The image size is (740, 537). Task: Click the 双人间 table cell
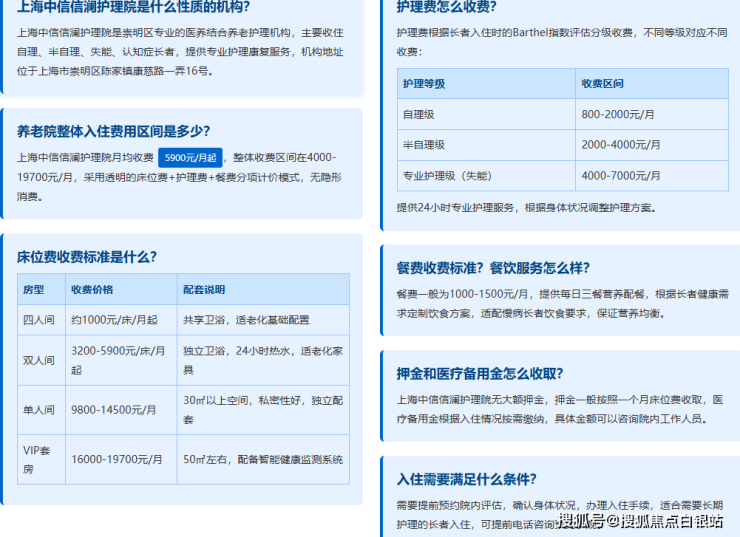[x=42, y=361]
